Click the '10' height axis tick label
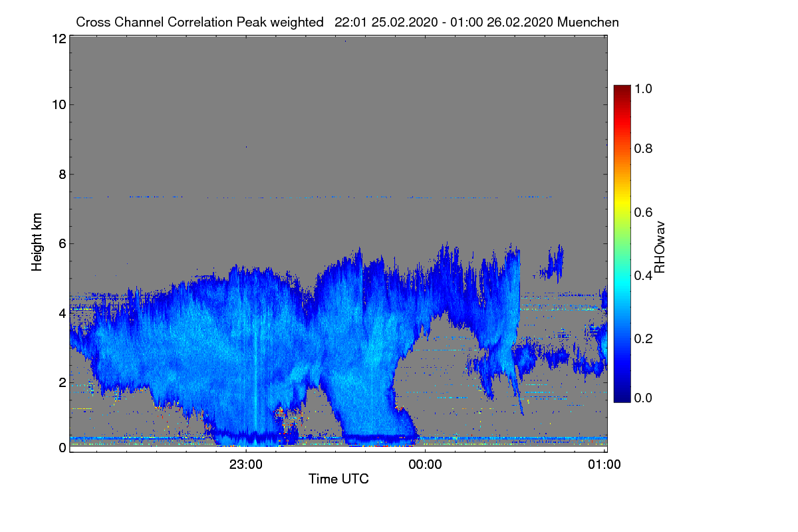The image size is (798, 532). coord(58,104)
